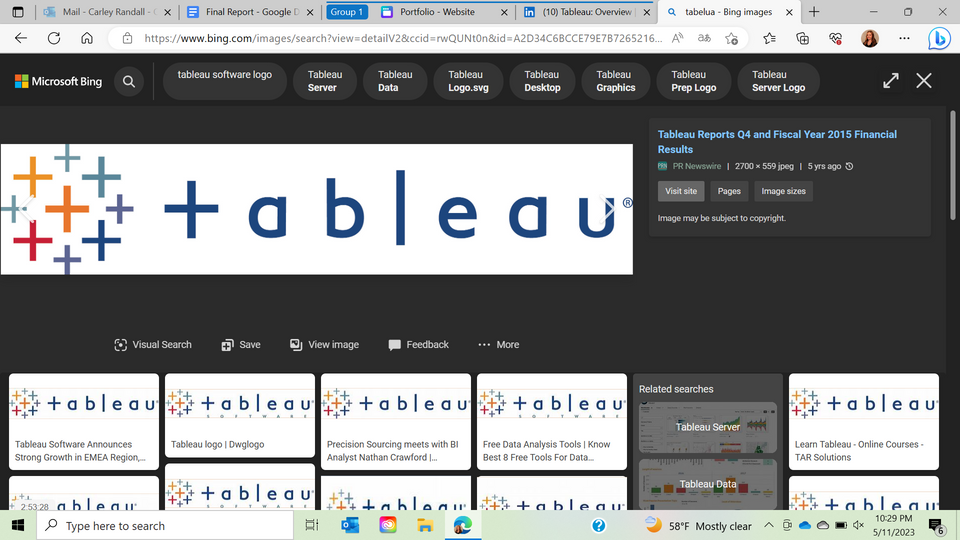Open the browser profile avatar
The height and width of the screenshot is (540, 960).
[x=869, y=38]
